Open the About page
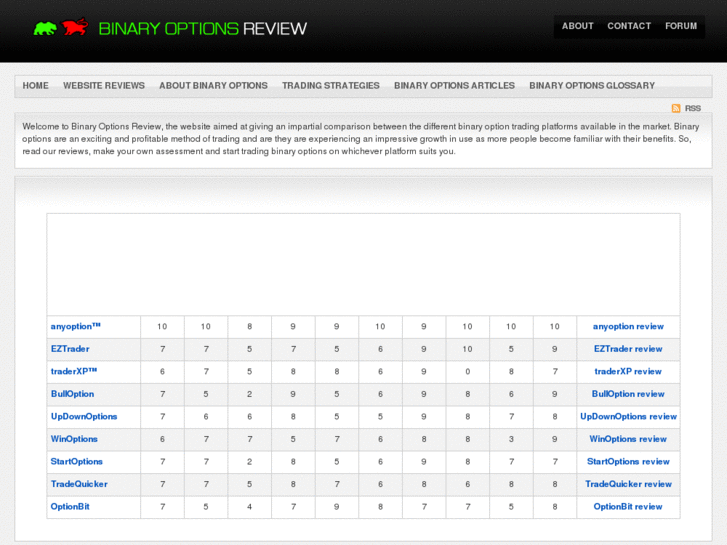 coord(578,26)
